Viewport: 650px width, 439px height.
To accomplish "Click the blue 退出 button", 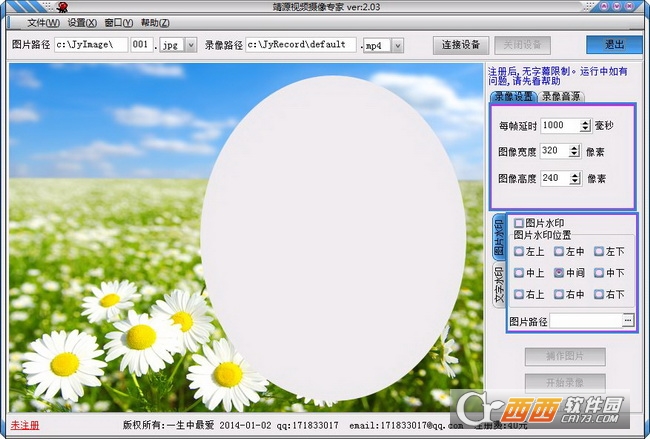I will point(614,45).
